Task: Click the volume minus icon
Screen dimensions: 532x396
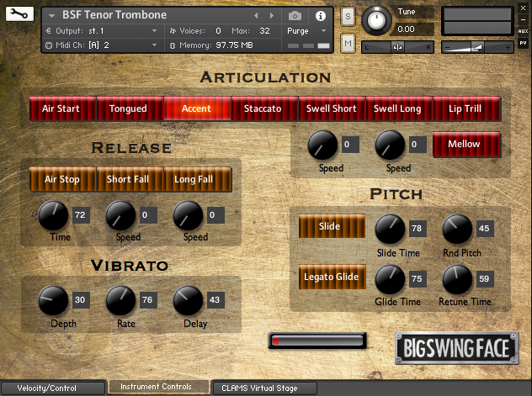Action: pyautogui.click(x=447, y=47)
